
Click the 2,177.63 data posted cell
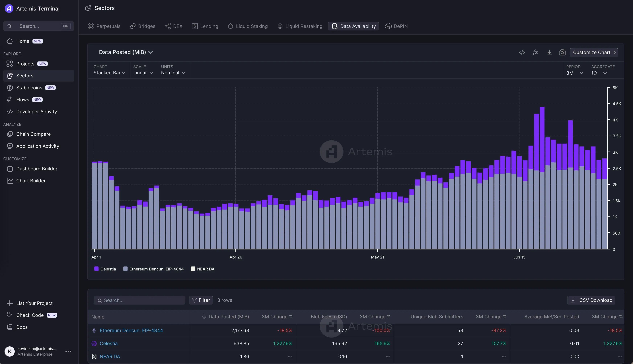click(240, 330)
